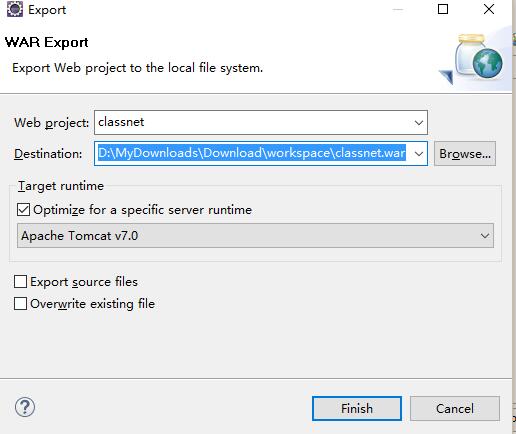Close the Export dialog window
Viewport: 516px width, 434px height.
coord(489,9)
